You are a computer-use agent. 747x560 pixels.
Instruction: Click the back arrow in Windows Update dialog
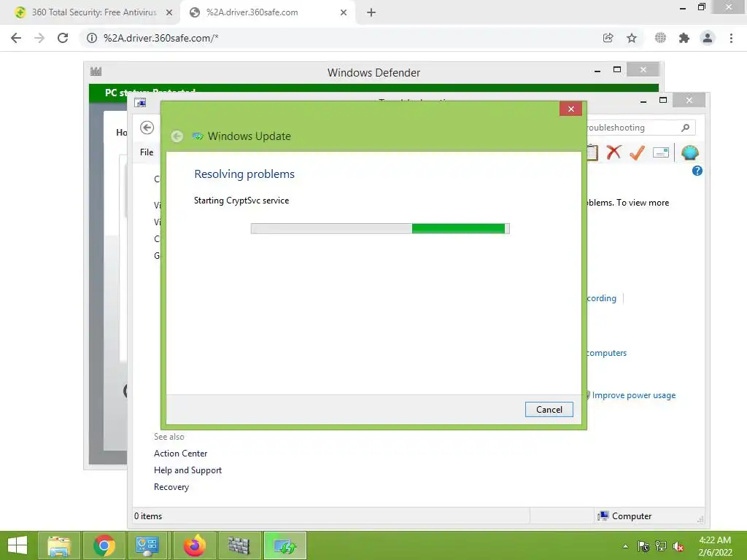click(177, 136)
